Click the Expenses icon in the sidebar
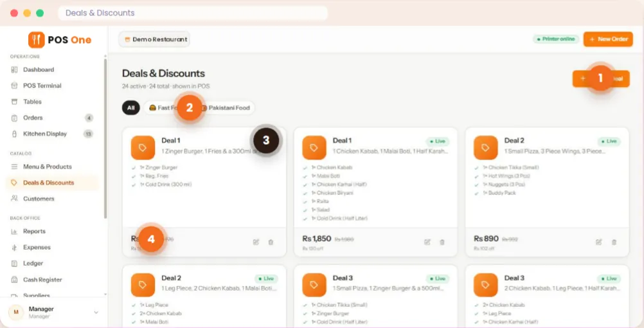 tap(14, 248)
